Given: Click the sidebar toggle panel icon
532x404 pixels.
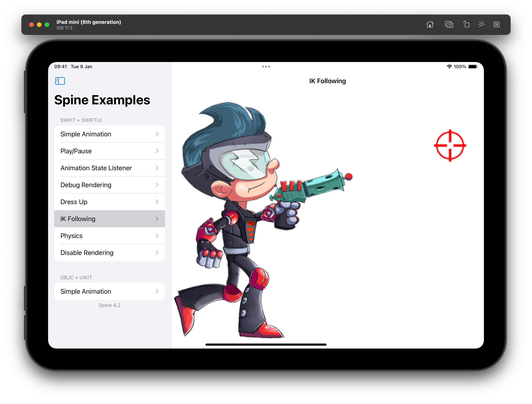Looking at the screenshot, I should click(x=60, y=81).
